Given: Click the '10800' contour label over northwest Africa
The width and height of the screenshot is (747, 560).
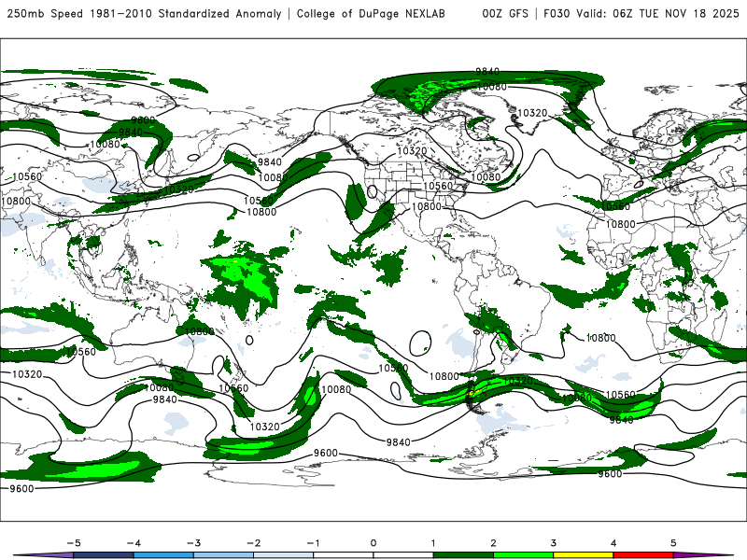Looking at the screenshot, I should [x=620, y=224].
